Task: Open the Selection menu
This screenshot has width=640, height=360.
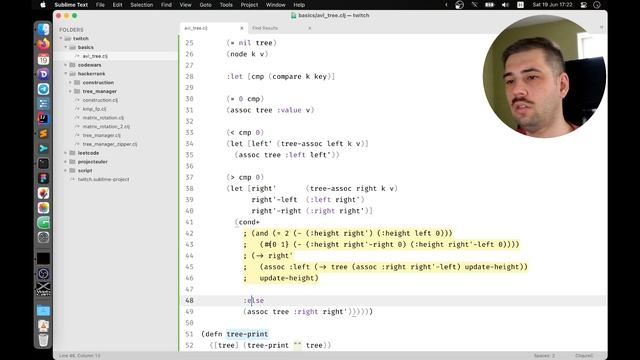Action: (142, 5)
